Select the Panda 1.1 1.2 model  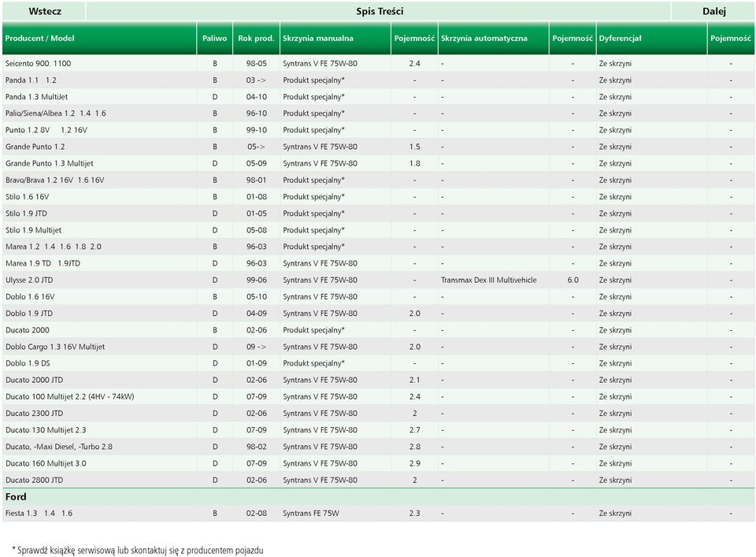pos(31,80)
